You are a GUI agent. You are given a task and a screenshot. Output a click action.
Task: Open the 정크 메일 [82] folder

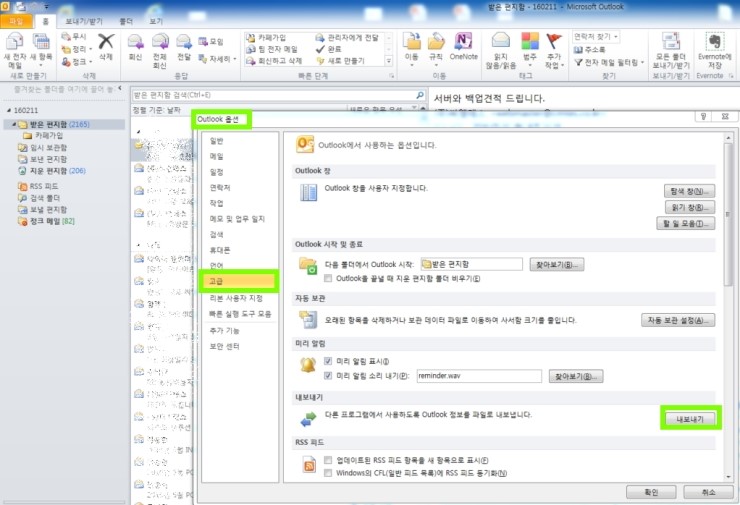click(46, 221)
